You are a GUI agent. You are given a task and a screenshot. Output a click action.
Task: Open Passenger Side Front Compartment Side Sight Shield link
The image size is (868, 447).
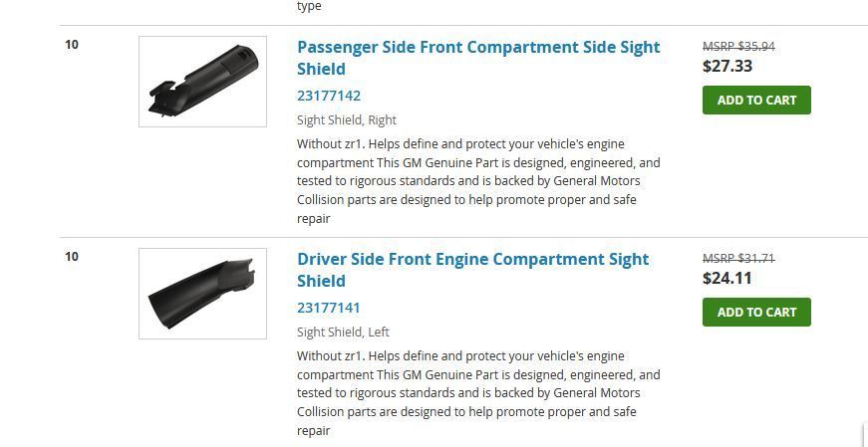point(478,58)
